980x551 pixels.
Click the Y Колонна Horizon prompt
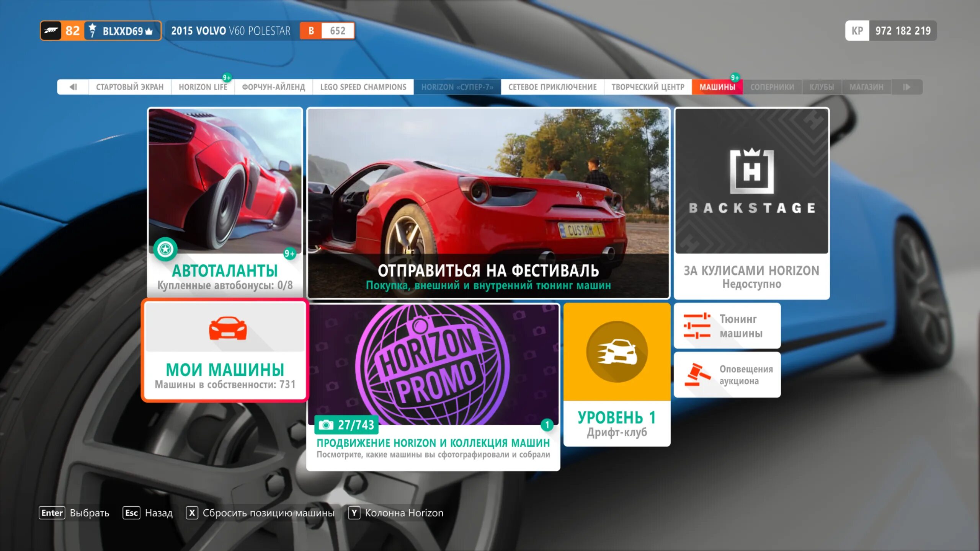395,513
